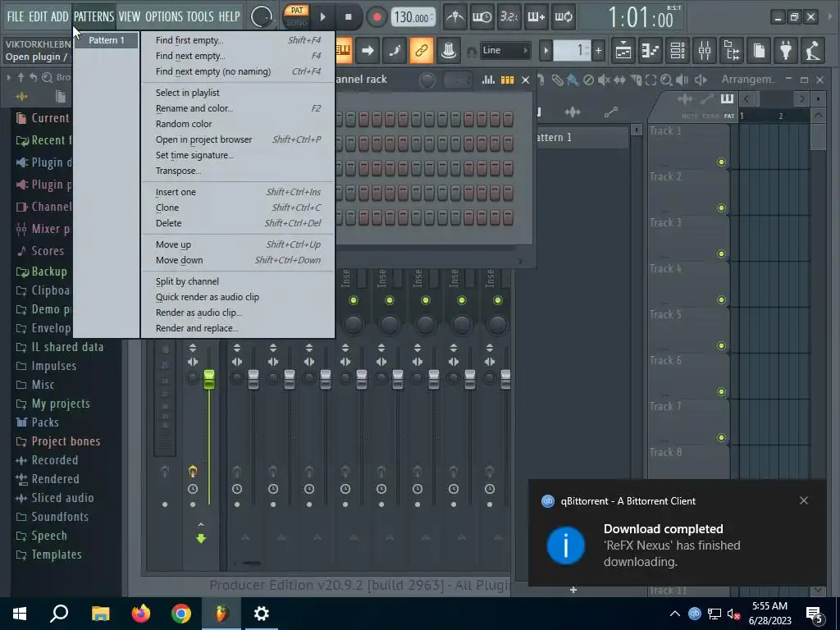The width and height of the screenshot is (840, 630).
Task: Click the channel rack graph editor icon
Action: [488, 80]
